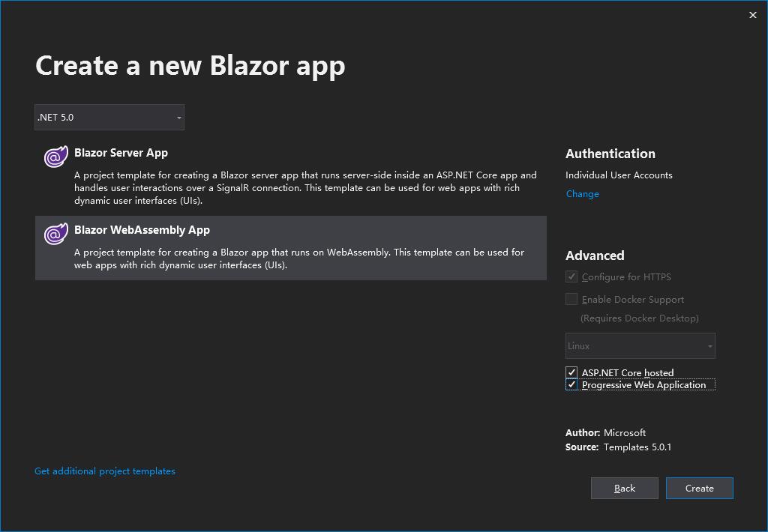Click the Create a new Blazor app title
This screenshot has height=532, width=768.
coord(190,66)
